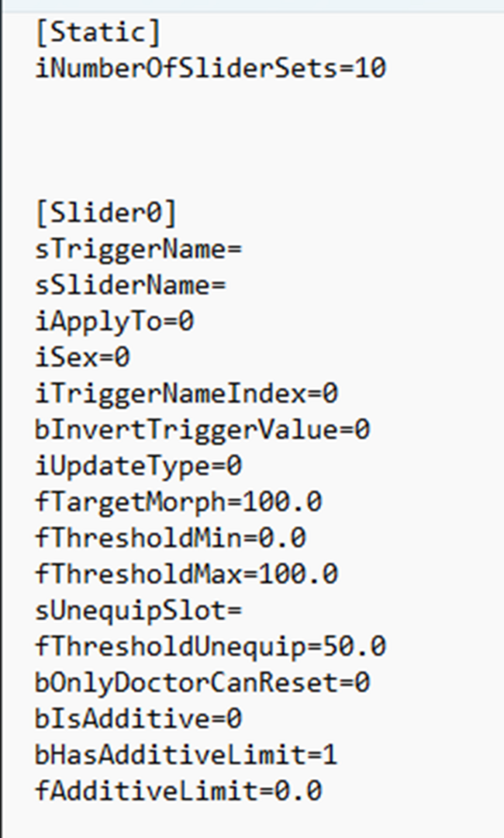
Task: Click the iApplyTo=0 line
Action: (x=115, y=322)
